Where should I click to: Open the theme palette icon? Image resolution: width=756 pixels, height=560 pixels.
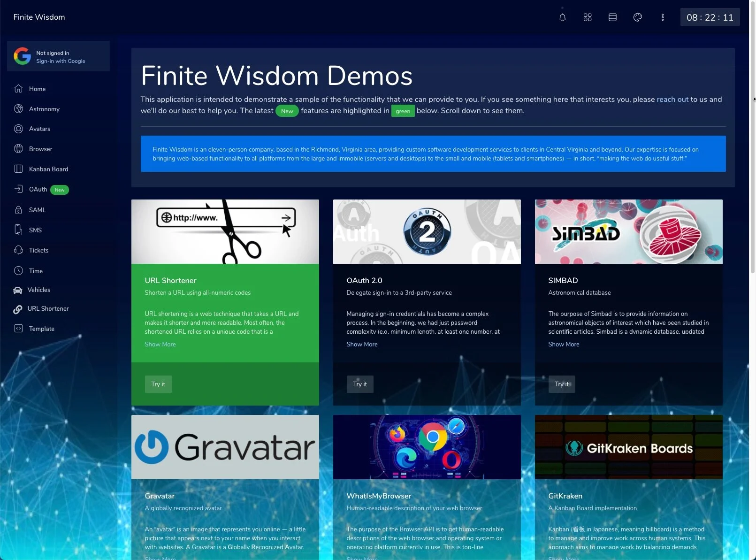[637, 17]
